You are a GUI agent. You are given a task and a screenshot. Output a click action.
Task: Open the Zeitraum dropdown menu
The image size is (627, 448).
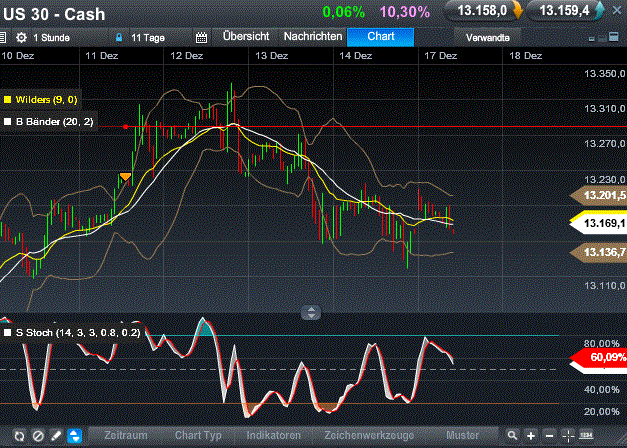[x=125, y=436]
